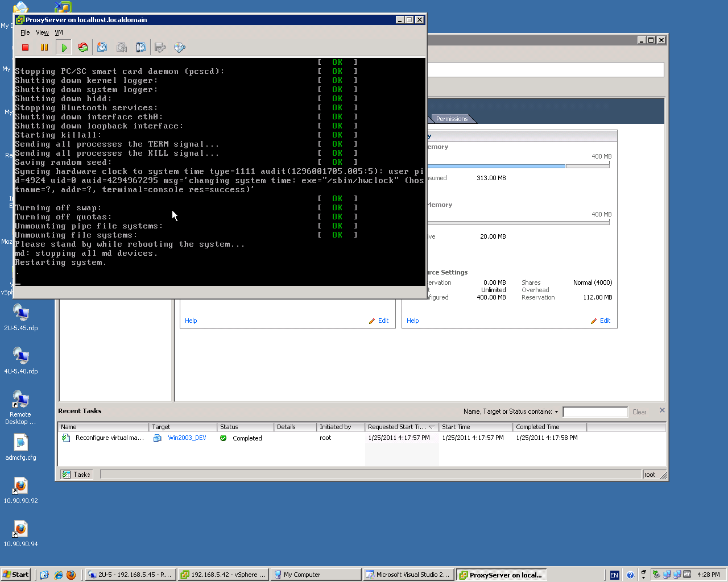Viewport: 728px width, 582px height.
Task: Open the VM menu in ProxyServer console
Action: point(59,32)
